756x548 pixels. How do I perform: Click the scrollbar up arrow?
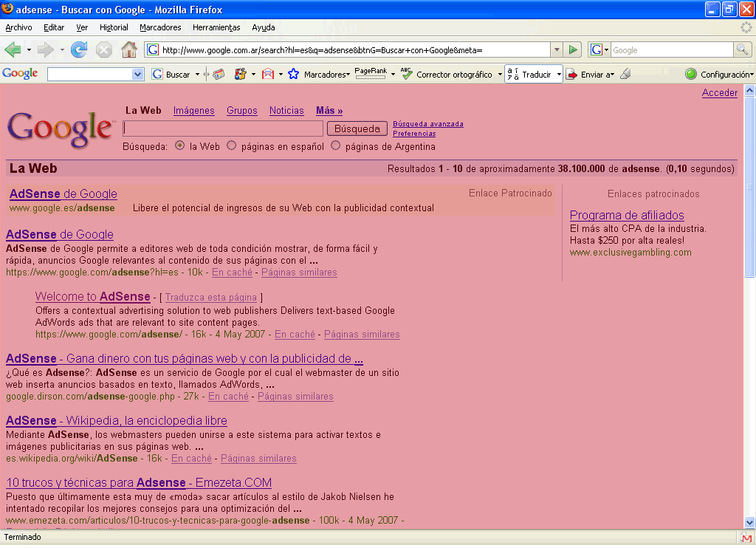pyautogui.click(x=749, y=91)
